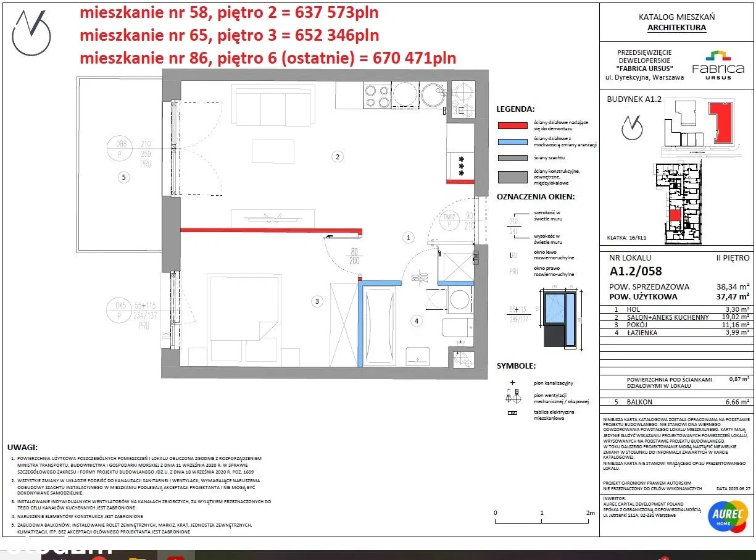
Task: Click the circled number 5 on the balcony
Action: [123, 178]
